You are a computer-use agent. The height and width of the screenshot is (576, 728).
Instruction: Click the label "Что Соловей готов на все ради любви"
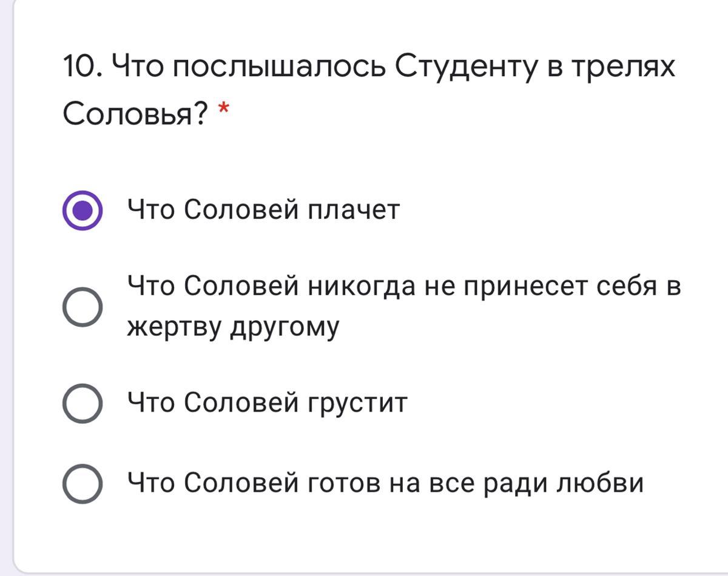pyautogui.click(x=385, y=483)
